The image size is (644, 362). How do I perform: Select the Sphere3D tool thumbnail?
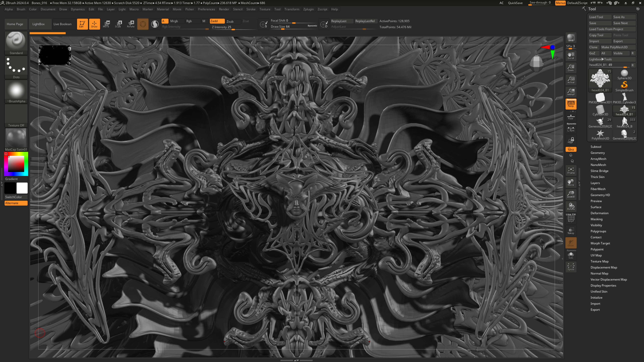point(624,74)
